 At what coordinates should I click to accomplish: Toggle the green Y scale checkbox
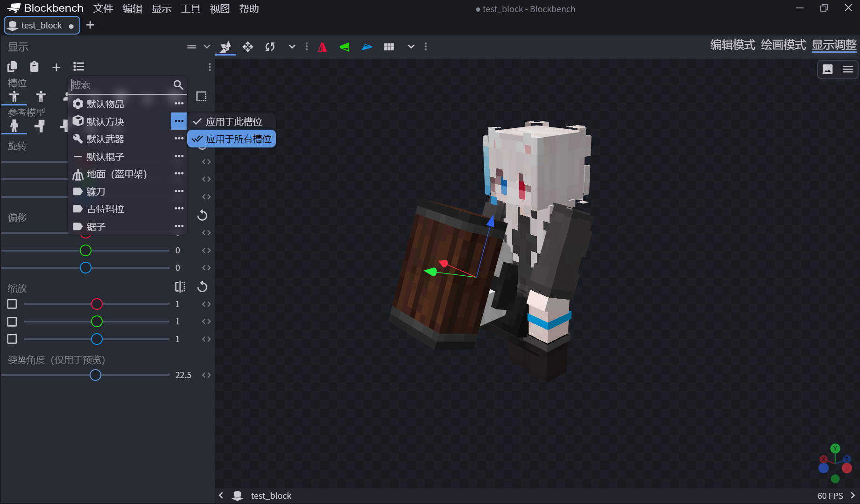(x=12, y=322)
